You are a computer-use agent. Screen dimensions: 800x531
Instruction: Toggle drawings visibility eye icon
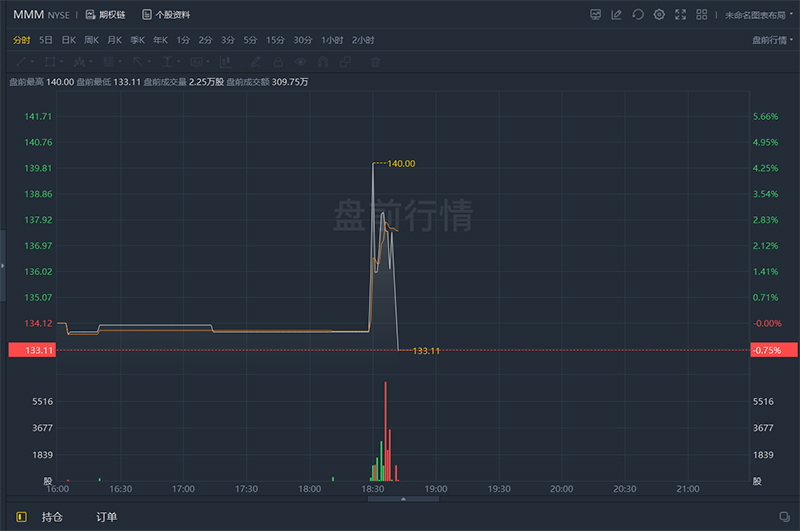(301, 62)
